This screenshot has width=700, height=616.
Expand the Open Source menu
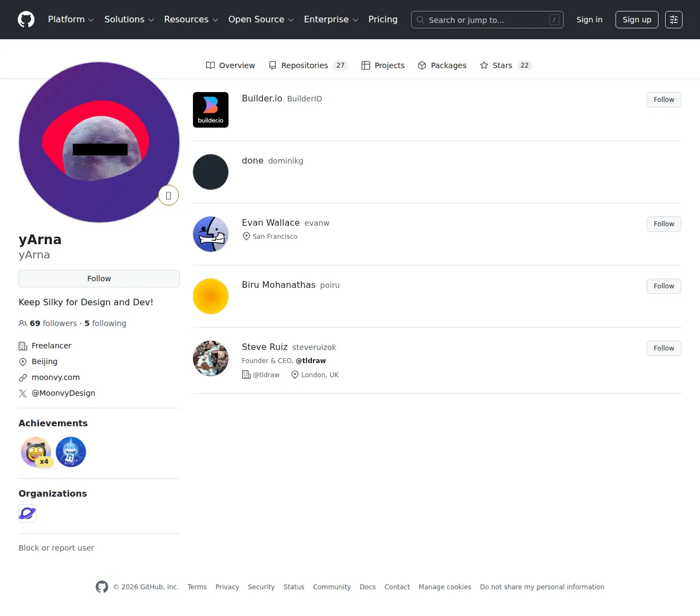pyautogui.click(x=261, y=20)
